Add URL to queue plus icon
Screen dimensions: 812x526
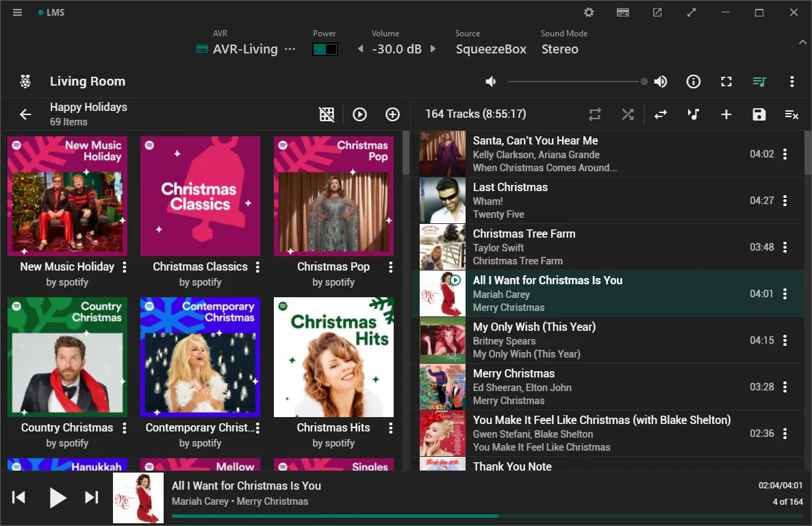coord(726,114)
